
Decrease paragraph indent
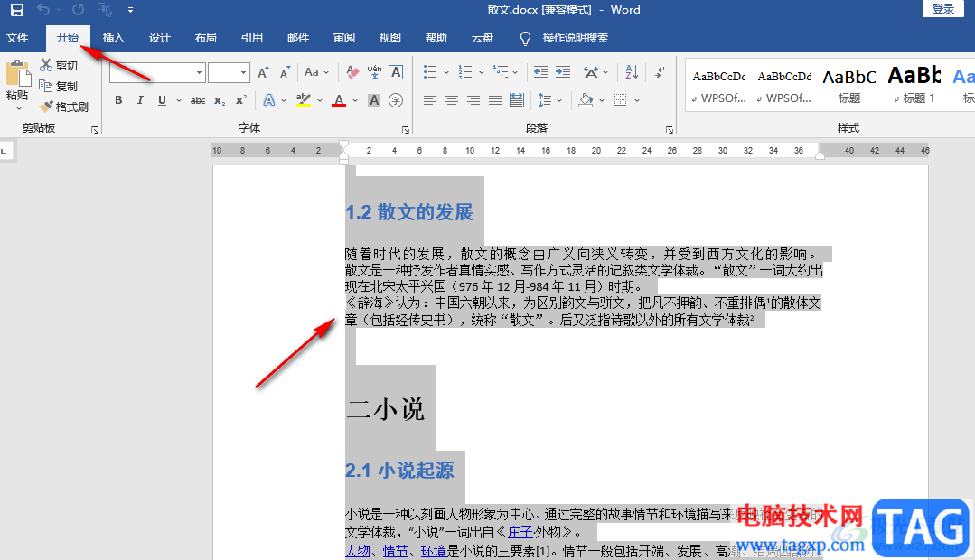541,73
